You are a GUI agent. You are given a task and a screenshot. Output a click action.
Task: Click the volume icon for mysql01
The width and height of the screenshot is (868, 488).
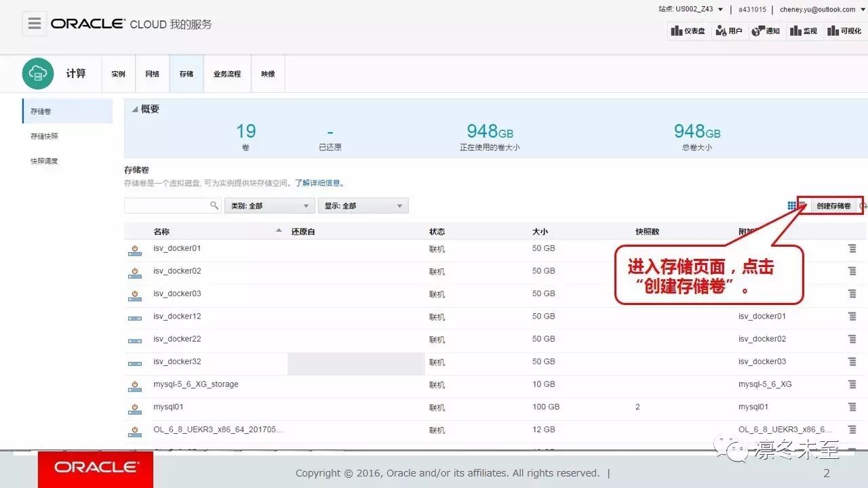135,409
